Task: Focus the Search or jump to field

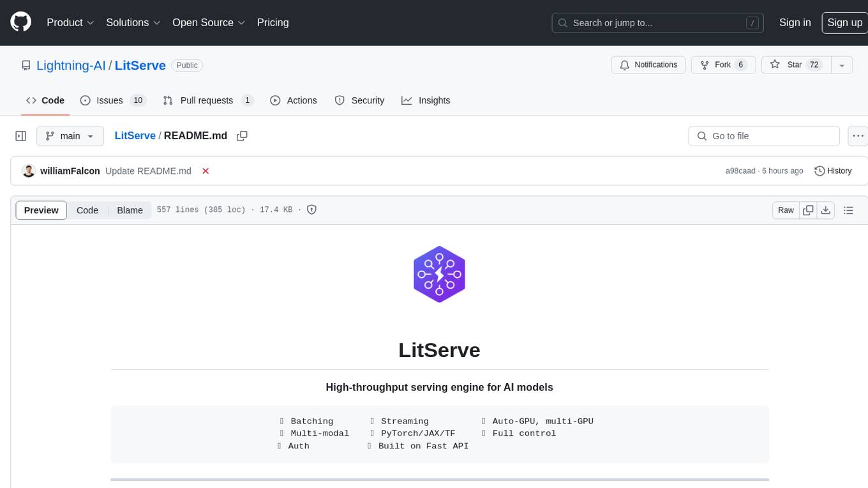Action: (x=658, y=22)
